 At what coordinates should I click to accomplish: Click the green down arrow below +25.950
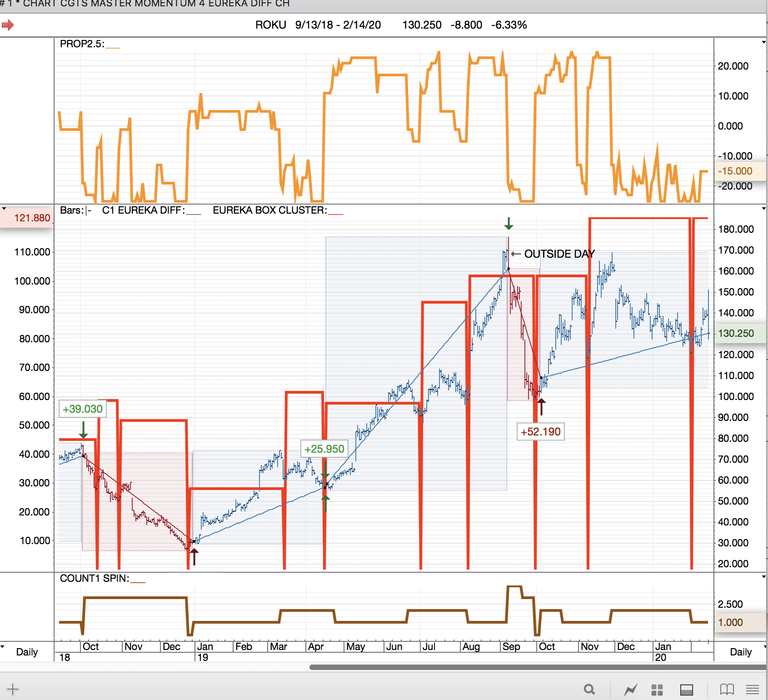coord(325,470)
